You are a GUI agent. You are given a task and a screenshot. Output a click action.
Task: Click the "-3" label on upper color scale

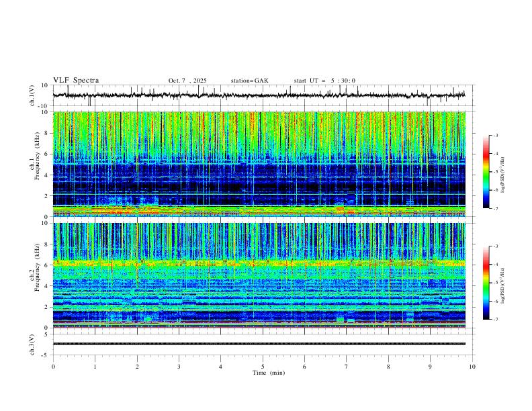click(495, 135)
